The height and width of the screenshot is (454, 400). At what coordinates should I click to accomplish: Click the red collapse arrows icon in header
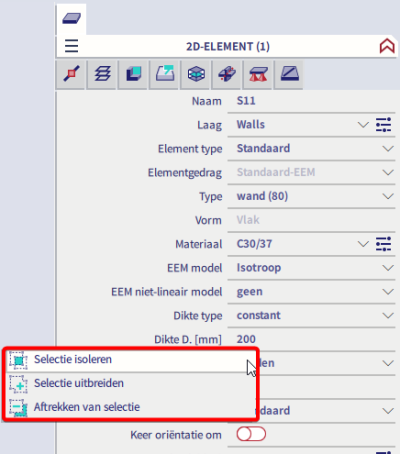[387, 46]
